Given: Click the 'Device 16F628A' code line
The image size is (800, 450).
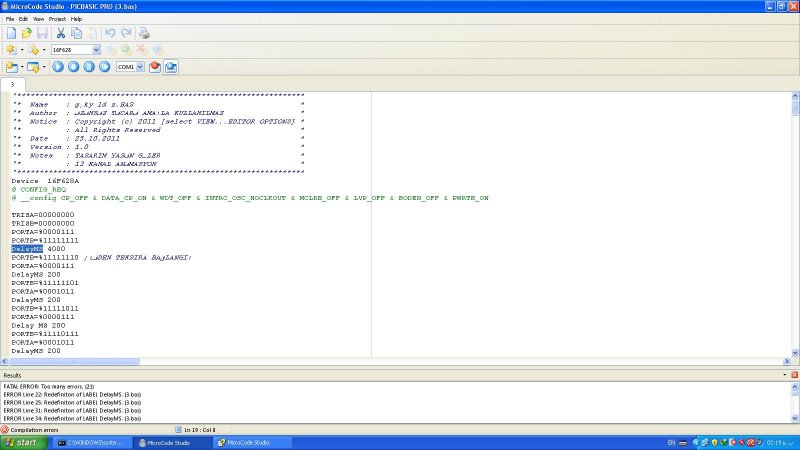Looking at the screenshot, I should 45,181.
